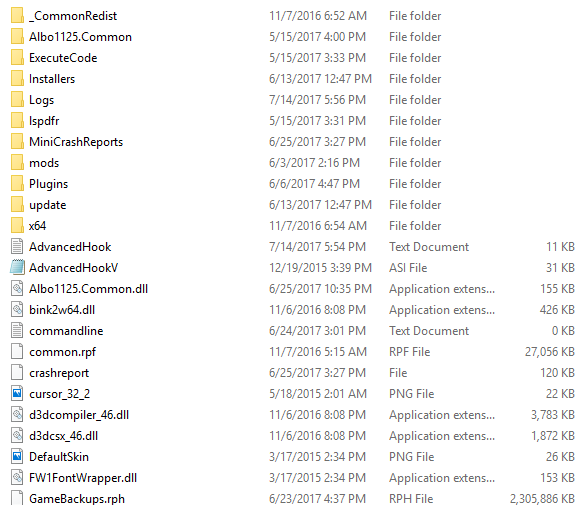Click the x64 folder name
The width and height of the screenshot is (583, 512).
(x=38, y=226)
